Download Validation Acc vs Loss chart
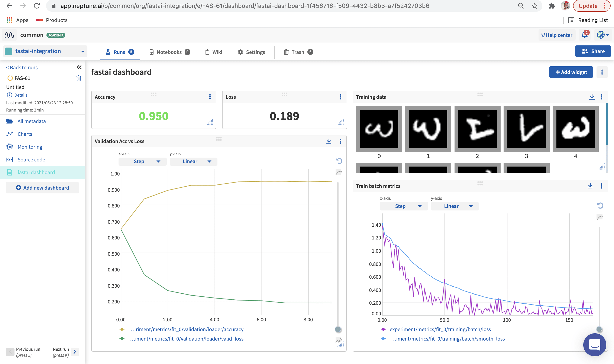Image resolution: width=614 pixels, height=364 pixels. pos(329,141)
